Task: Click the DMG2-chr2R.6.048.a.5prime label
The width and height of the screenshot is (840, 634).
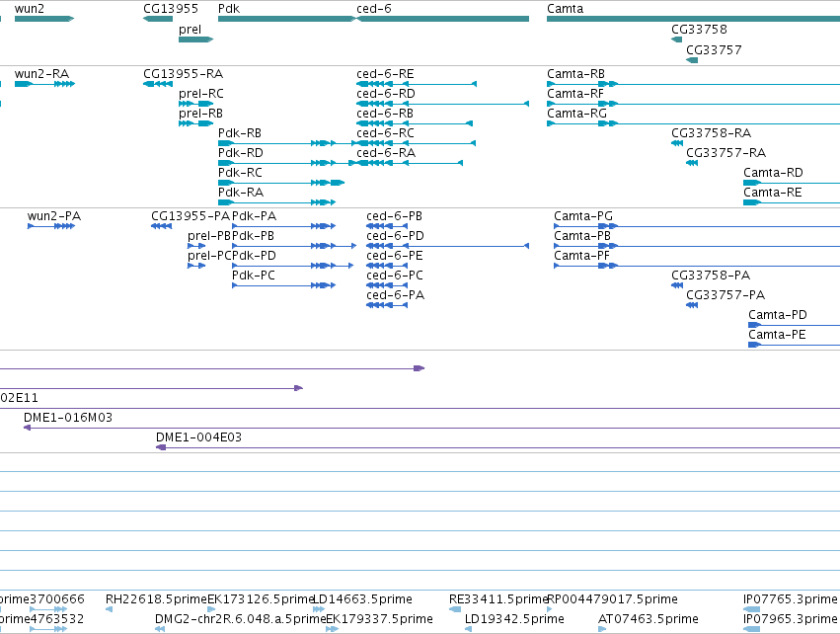Action: (241, 619)
